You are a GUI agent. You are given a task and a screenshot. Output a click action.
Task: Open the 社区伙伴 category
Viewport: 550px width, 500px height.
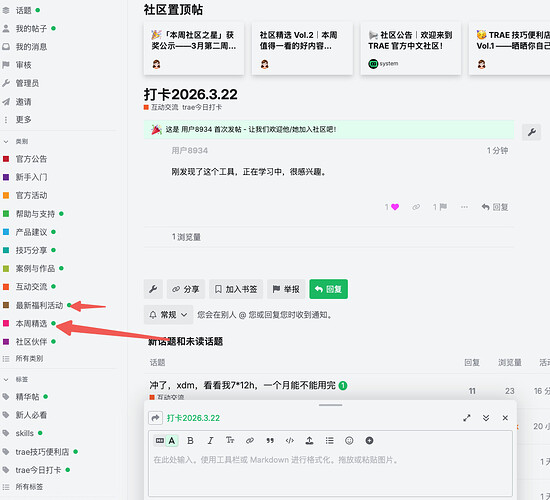coord(31,342)
